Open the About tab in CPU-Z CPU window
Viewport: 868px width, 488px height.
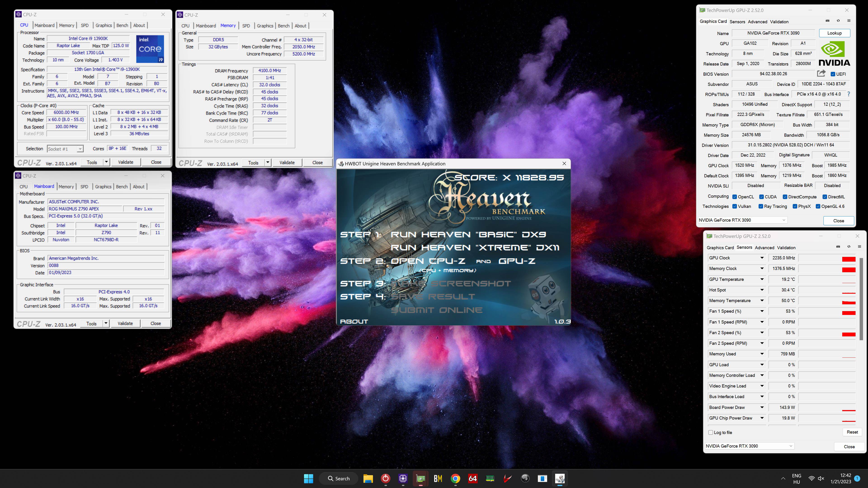pos(139,25)
